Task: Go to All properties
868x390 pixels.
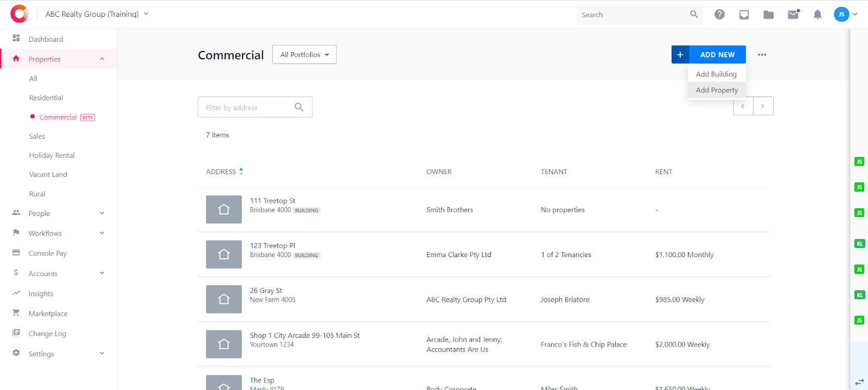Action: click(33, 79)
